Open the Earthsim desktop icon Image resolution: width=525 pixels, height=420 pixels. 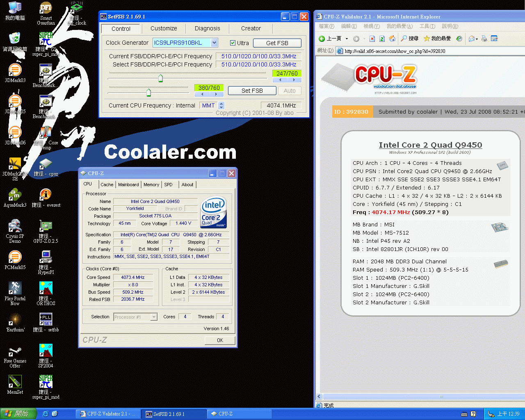click(15, 322)
